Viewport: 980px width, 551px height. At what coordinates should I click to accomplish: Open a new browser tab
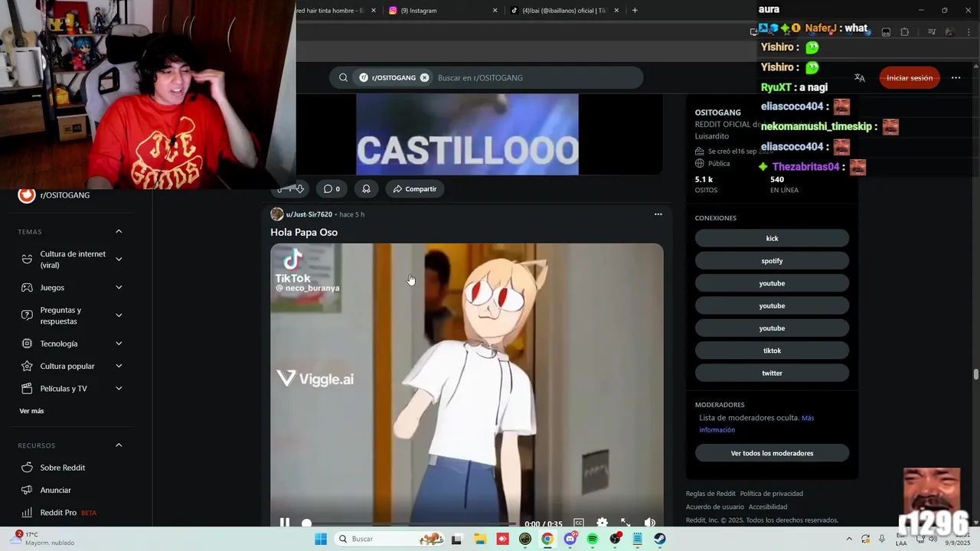[635, 11]
